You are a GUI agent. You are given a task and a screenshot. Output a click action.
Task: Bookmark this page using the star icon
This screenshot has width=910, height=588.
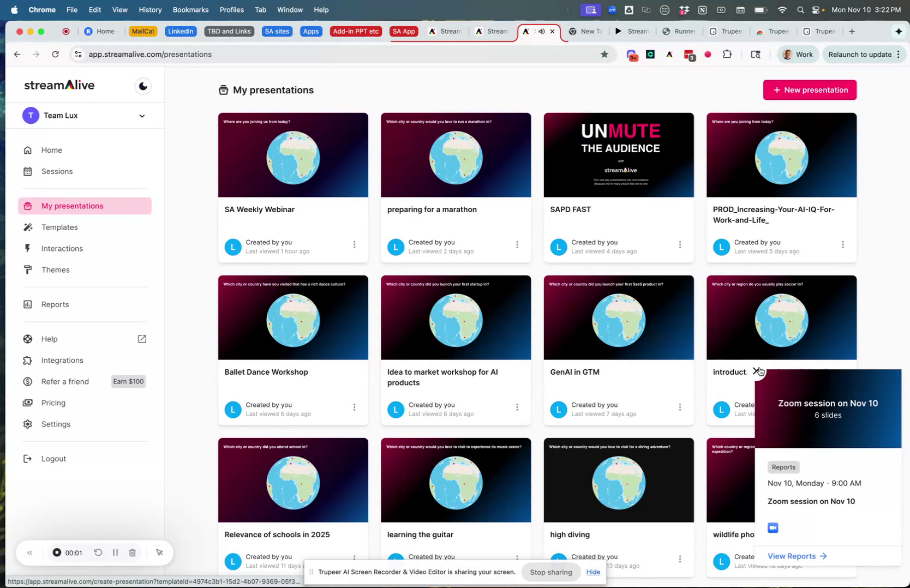(604, 54)
